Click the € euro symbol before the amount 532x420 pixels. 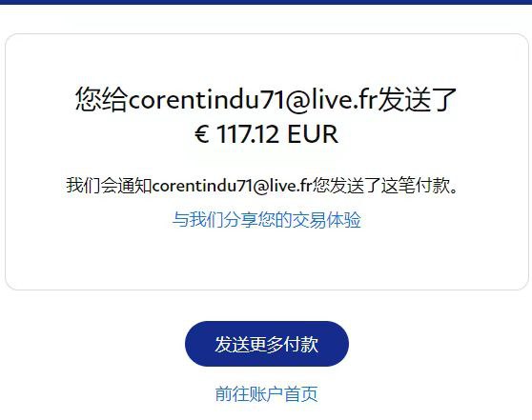point(201,133)
